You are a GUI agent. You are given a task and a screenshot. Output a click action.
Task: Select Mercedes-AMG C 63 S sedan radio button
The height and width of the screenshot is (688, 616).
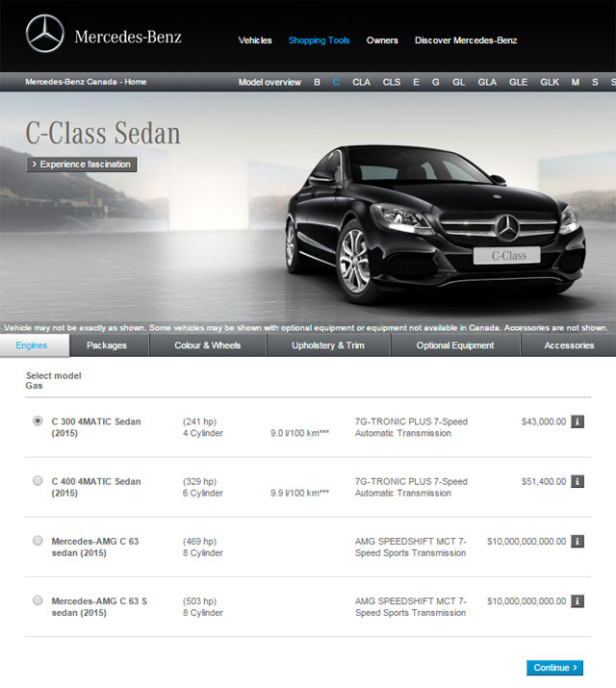pyautogui.click(x=38, y=599)
